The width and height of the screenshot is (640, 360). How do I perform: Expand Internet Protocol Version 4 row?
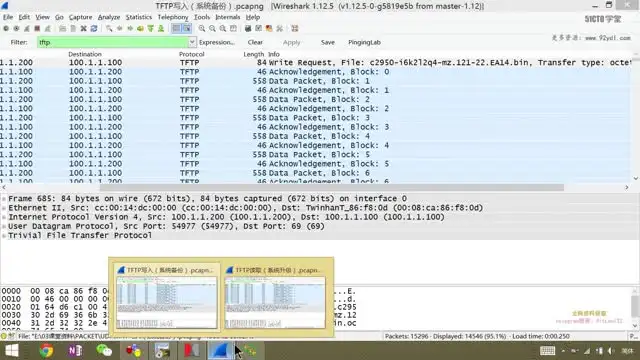click(4, 217)
